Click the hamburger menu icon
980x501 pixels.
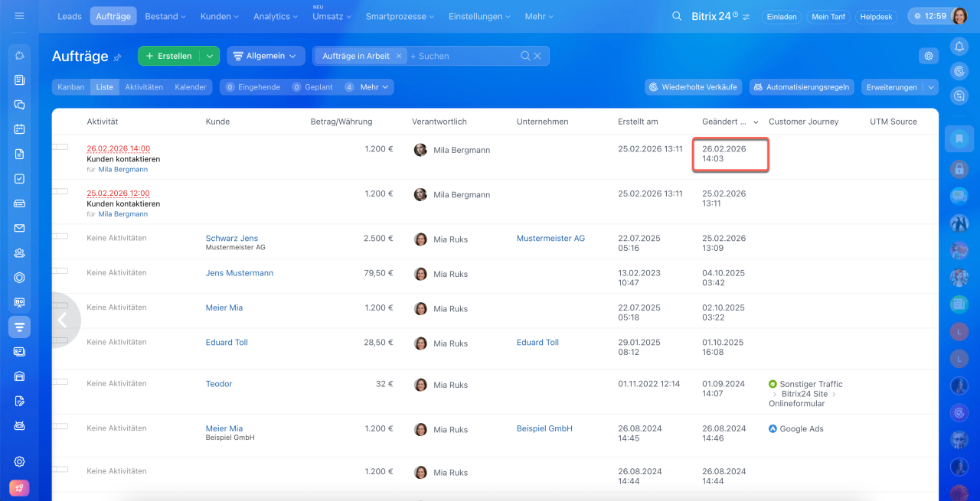click(x=19, y=16)
